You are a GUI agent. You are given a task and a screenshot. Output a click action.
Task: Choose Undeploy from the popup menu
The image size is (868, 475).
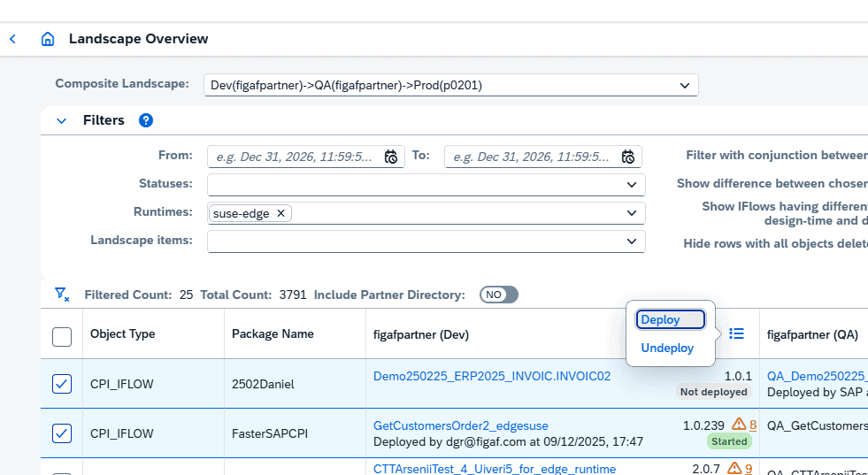(x=667, y=349)
